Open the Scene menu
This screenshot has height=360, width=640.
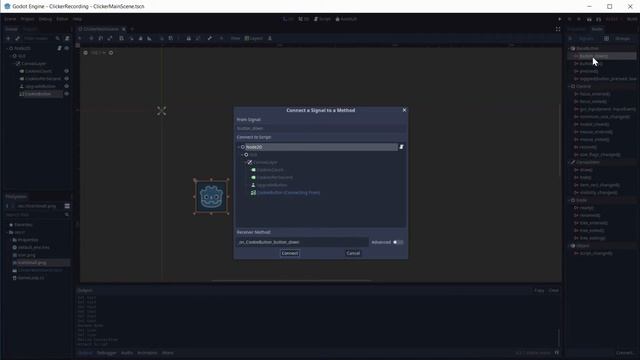[10, 19]
